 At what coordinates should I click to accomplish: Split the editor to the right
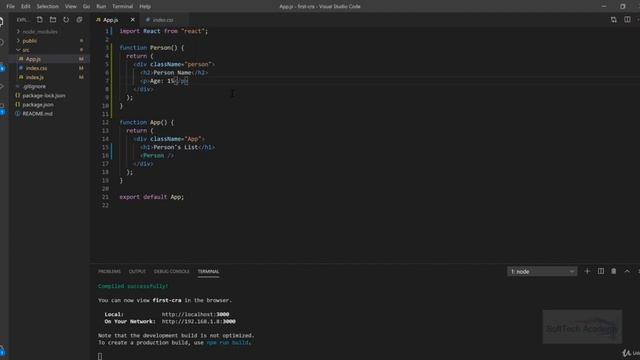coord(627,20)
